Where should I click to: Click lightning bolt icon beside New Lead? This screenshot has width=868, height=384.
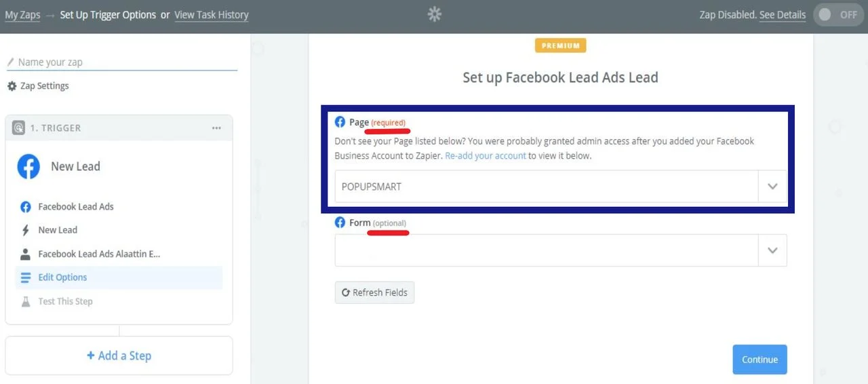tap(26, 230)
